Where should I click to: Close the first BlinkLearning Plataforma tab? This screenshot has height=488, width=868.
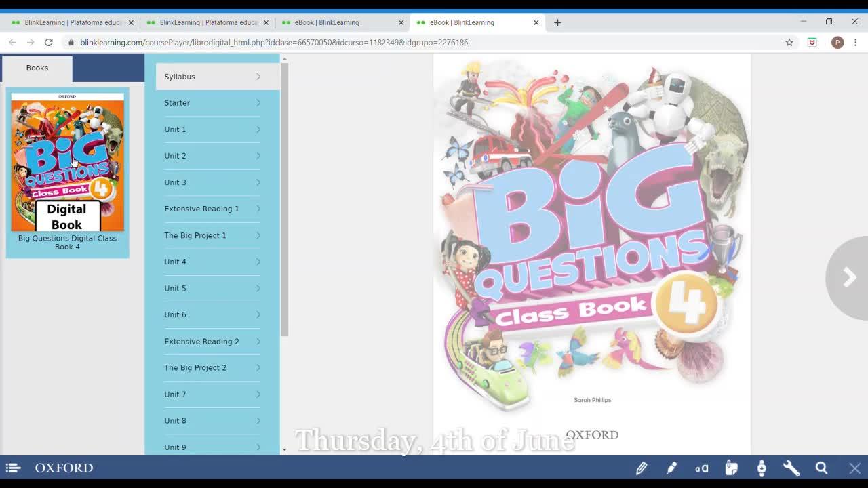pyautogui.click(x=131, y=22)
